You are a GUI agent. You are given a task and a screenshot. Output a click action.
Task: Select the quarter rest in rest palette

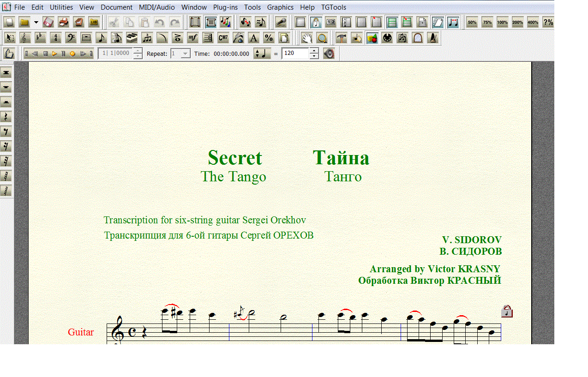pyautogui.click(x=6, y=117)
